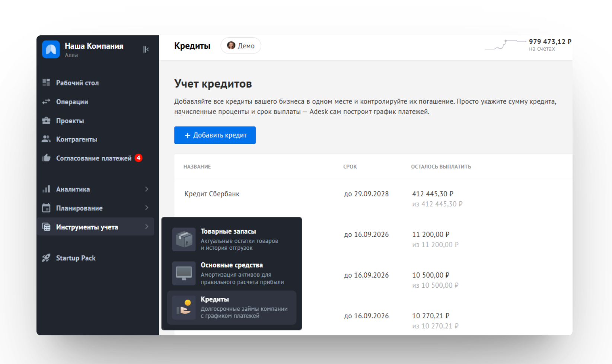This screenshot has height=364, width=612.
Task: Expand the Инструменты учета chevron
Action: (147, 227)
